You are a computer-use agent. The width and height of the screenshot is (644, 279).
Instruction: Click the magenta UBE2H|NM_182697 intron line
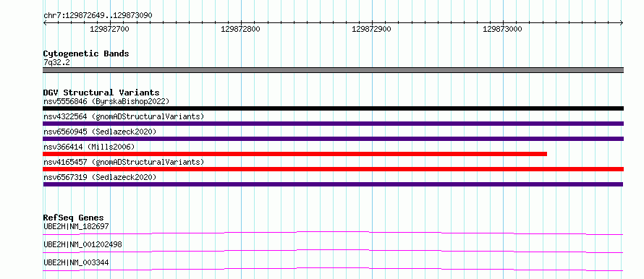pos(333,233)
